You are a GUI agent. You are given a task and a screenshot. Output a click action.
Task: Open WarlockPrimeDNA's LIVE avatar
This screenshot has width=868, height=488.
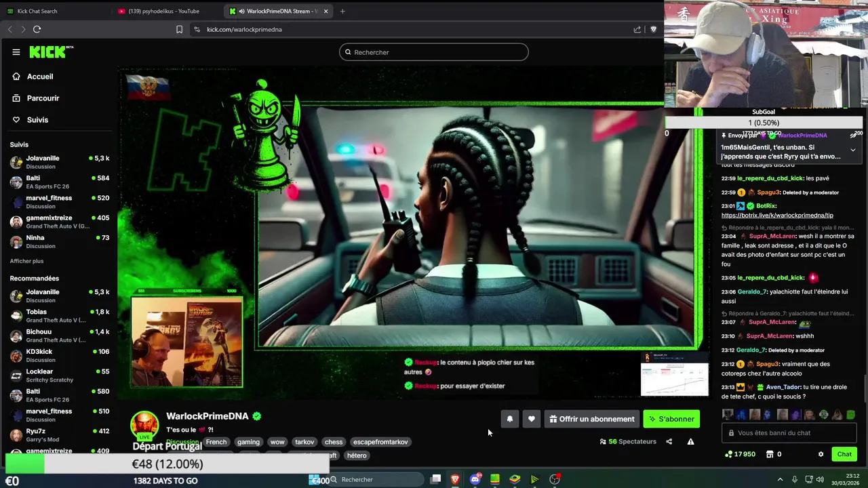(144, 426)
